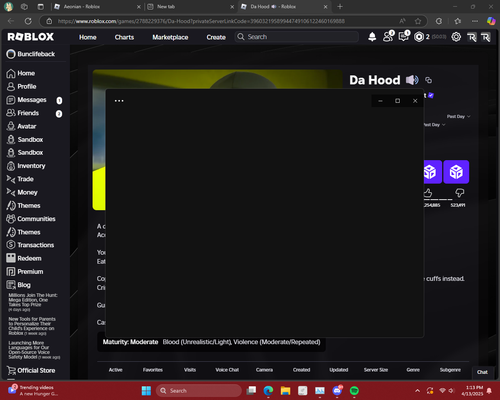
Task: Switch to the Aeonian - Roblox tab
Action: pos(96,7)
